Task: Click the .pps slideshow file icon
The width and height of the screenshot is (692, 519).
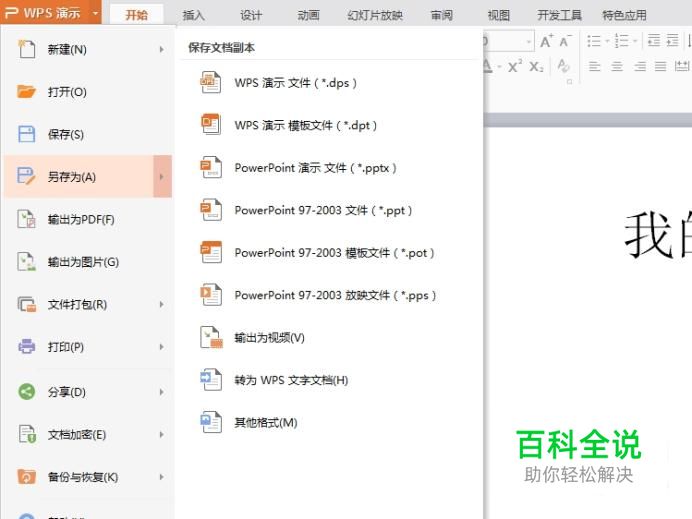Action: 211,294
